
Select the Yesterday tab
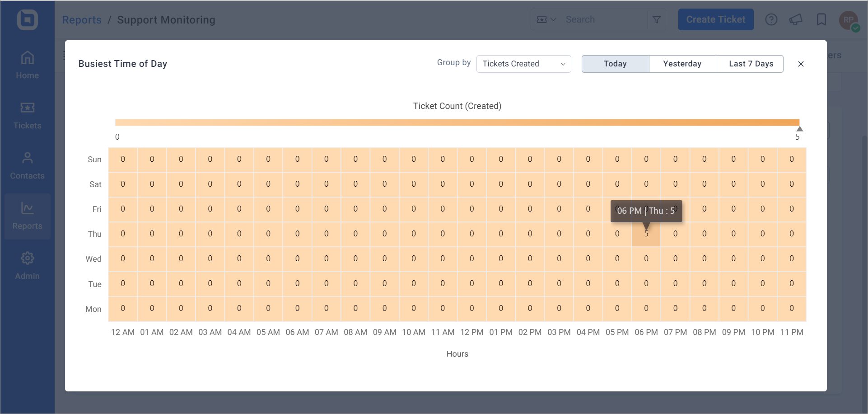[x=682, y=64]
